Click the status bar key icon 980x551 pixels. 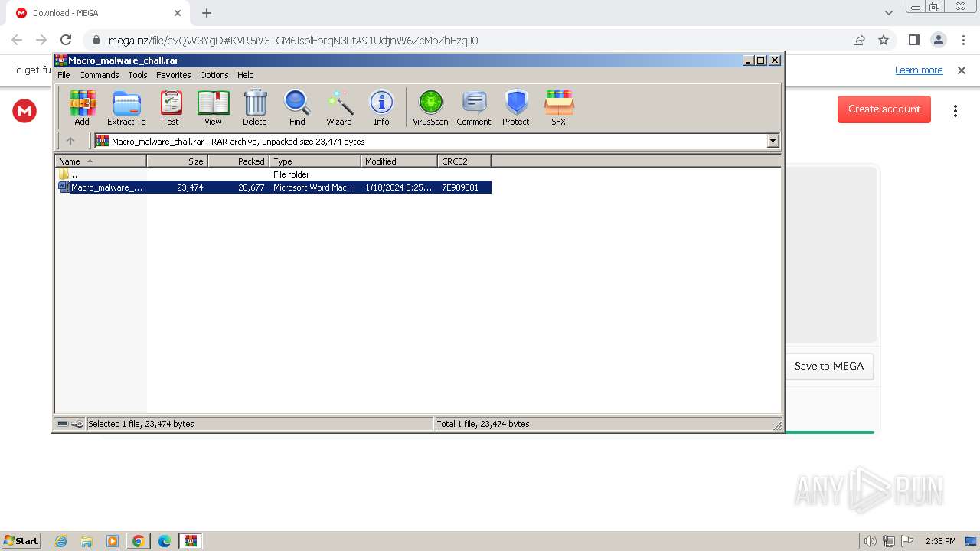pos(77,424)
